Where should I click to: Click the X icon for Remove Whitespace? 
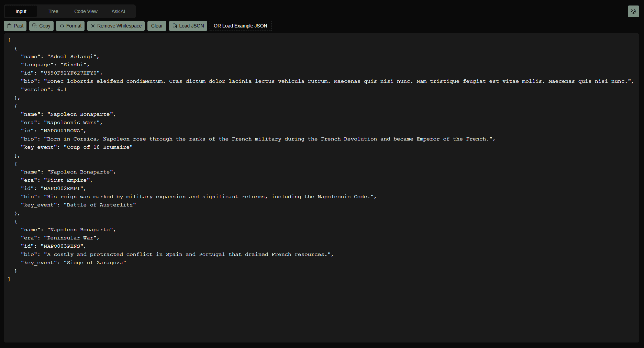[93, 26]
